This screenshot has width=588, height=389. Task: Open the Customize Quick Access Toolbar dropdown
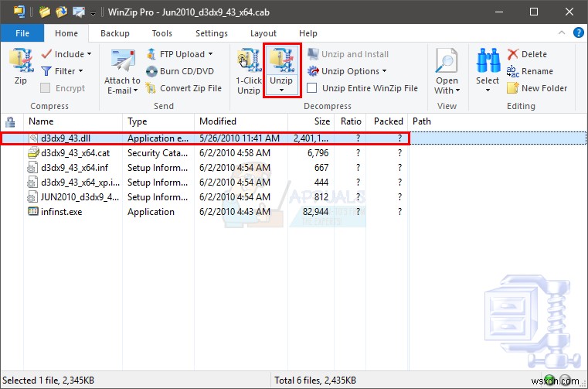pos(93,13)
